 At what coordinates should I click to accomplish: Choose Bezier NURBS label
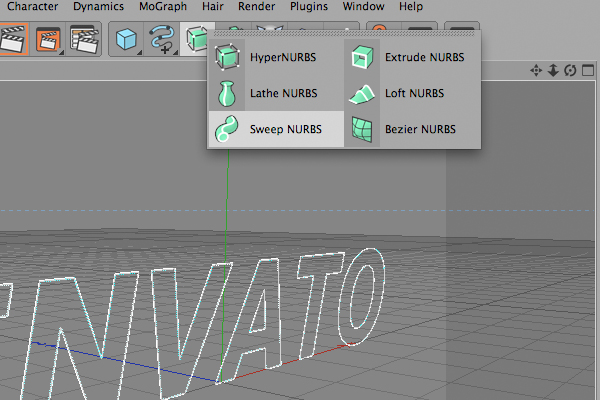420,129
